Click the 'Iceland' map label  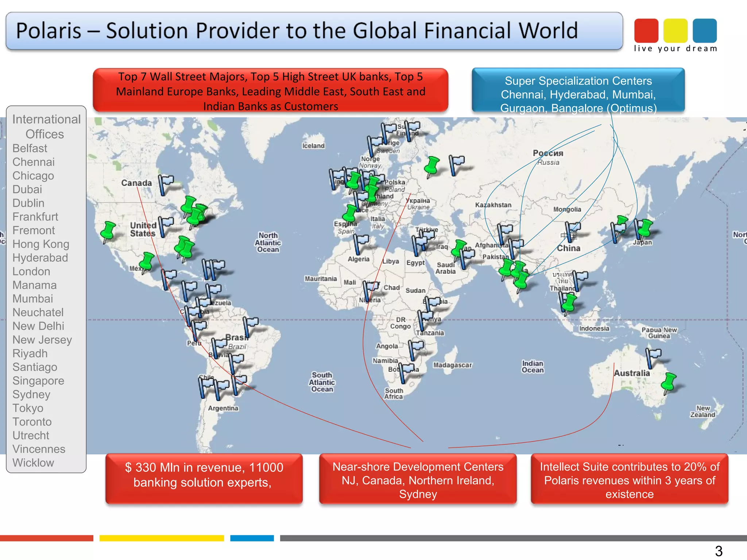click(x=313, y=146)
